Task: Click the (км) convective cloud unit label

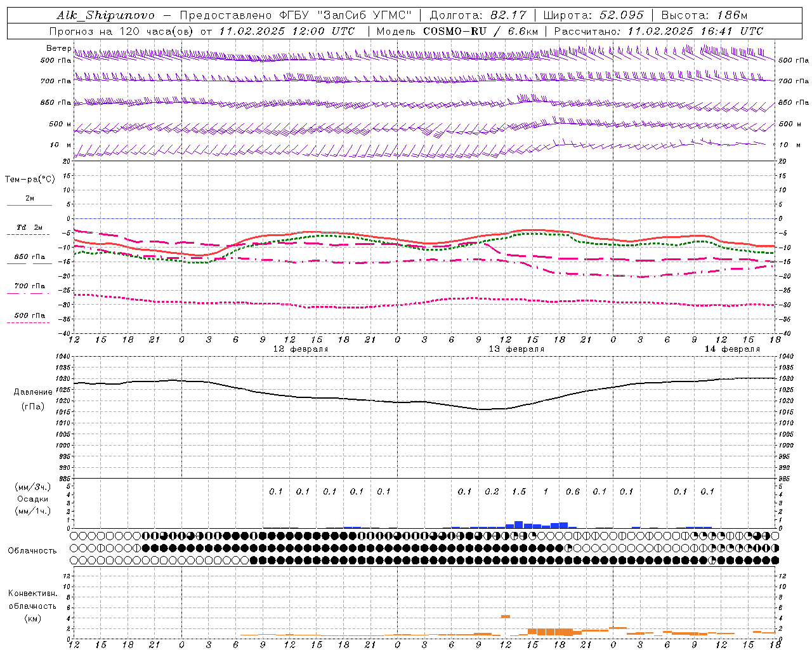Action: (33, 618)
